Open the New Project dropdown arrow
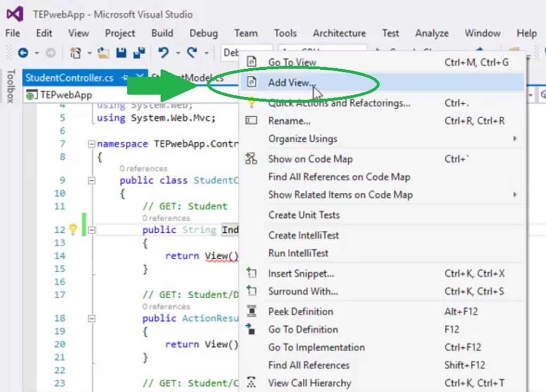 click(89, 53)
